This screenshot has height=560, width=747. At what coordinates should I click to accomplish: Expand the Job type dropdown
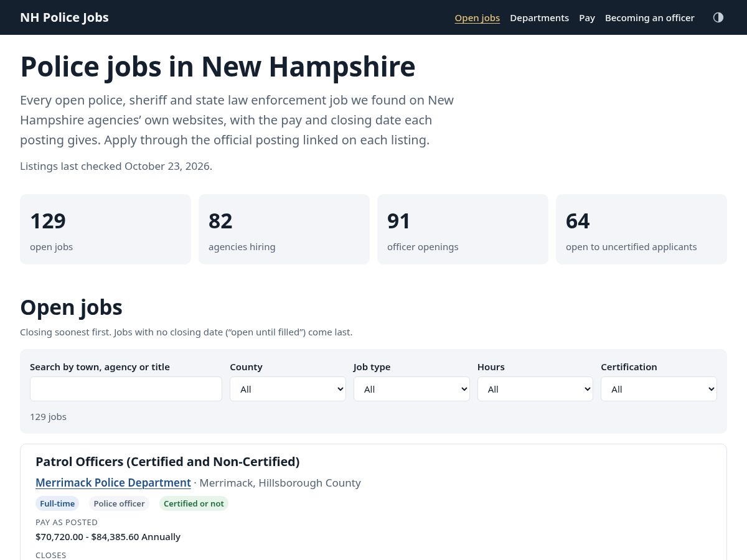[x=411, y=389]
